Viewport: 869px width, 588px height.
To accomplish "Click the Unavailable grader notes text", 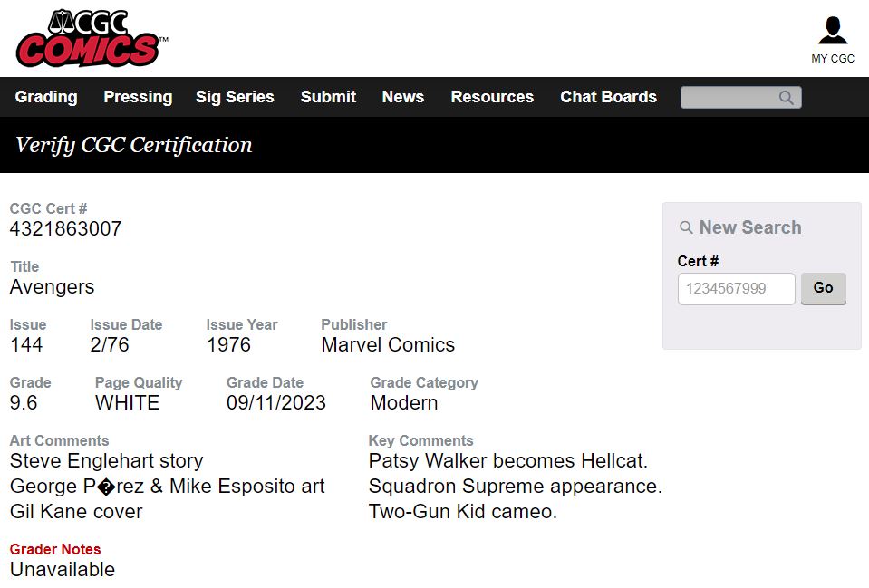I will [x=63, y=570].
